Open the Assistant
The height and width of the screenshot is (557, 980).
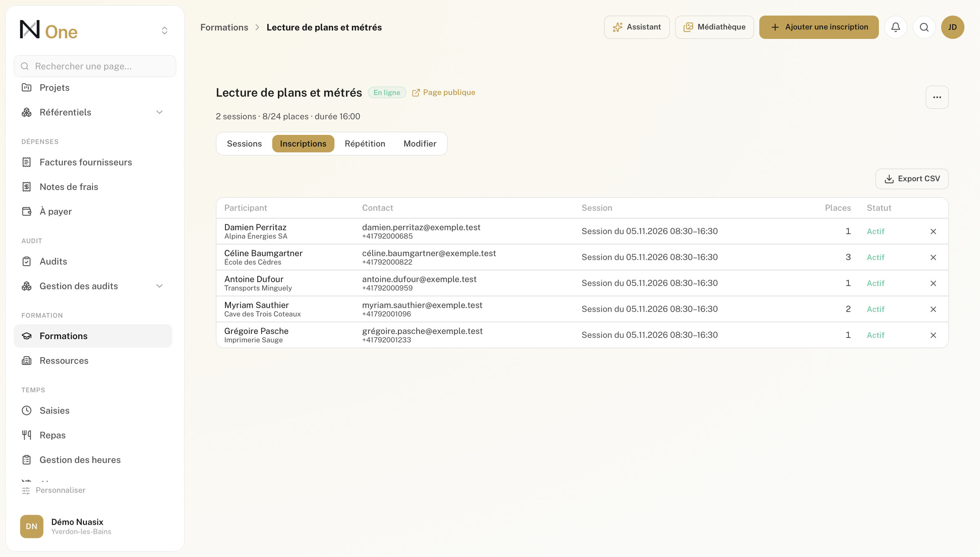[x=637, y=27]
